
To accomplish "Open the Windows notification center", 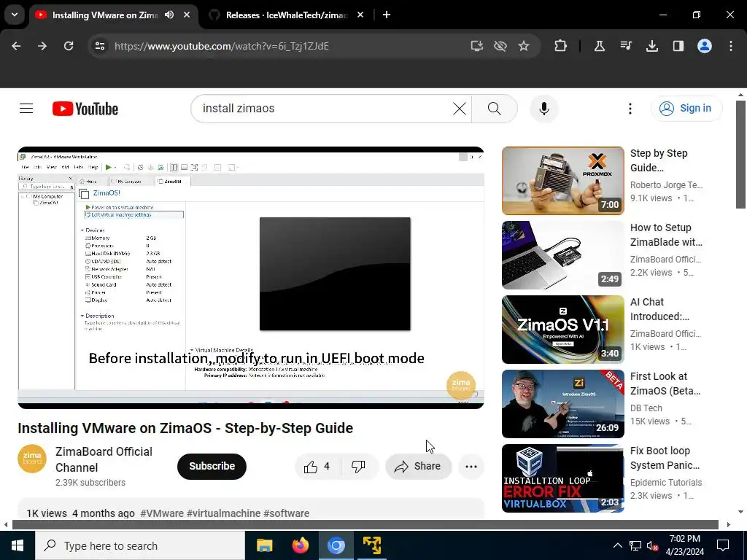I will 723,545.
